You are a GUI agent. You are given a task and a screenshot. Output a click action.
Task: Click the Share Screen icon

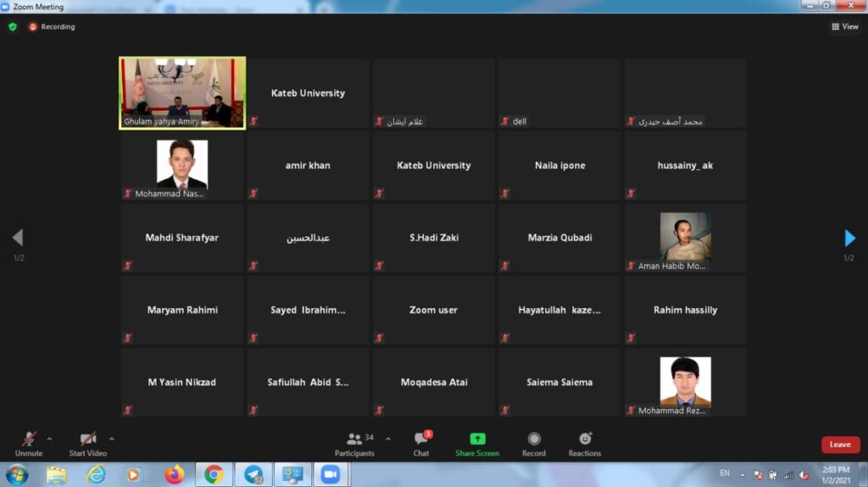coord(477,439)
